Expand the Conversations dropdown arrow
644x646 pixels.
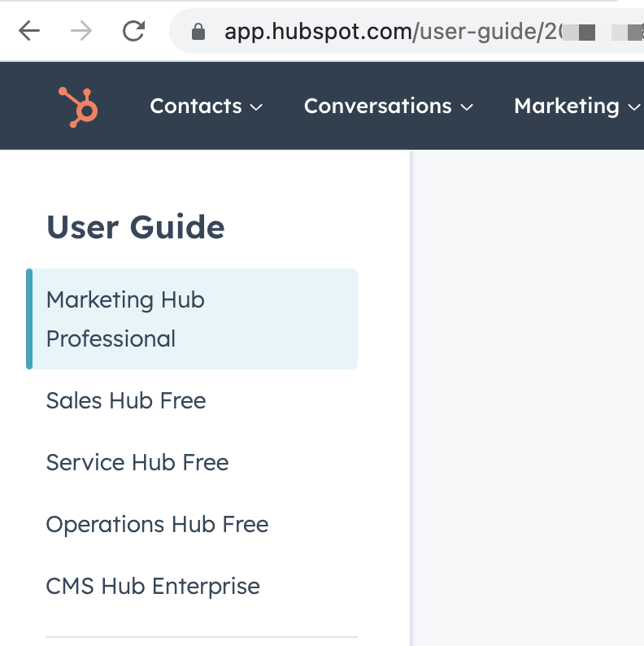pyautogui.click(x=467, y=107)
